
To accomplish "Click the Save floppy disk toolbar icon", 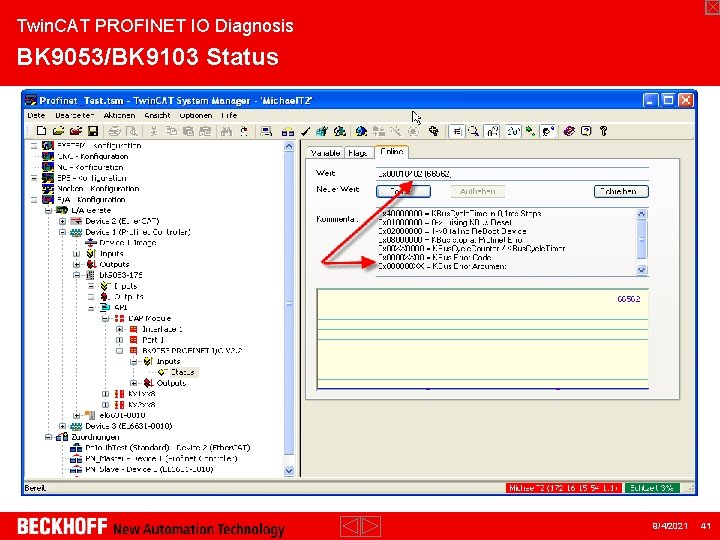I will [x=93, y=131].
